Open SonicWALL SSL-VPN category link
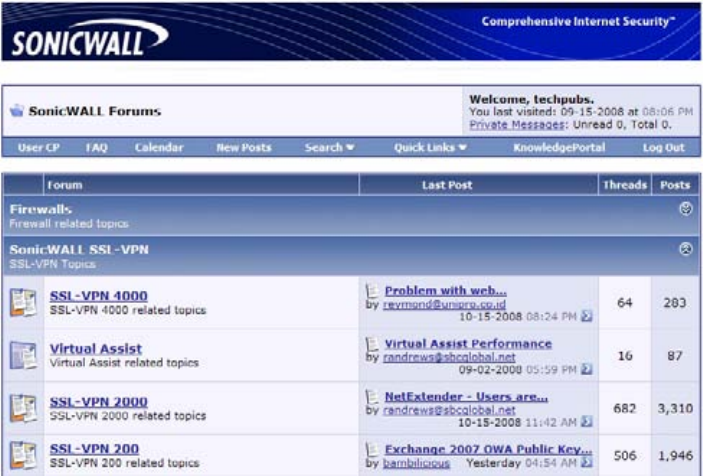Image resolution: width=703 pixels, height=476 pixels. coord(79,249)
